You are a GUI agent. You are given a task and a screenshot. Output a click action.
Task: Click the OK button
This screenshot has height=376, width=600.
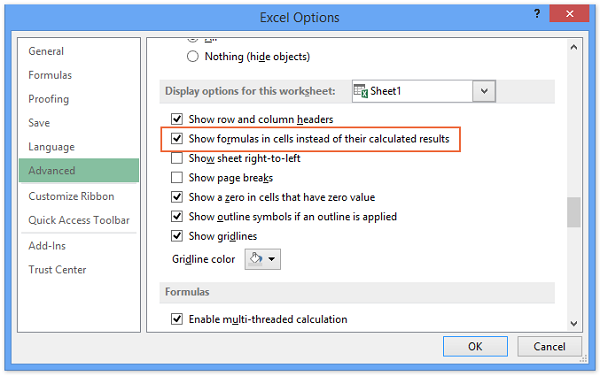point(475,347)
